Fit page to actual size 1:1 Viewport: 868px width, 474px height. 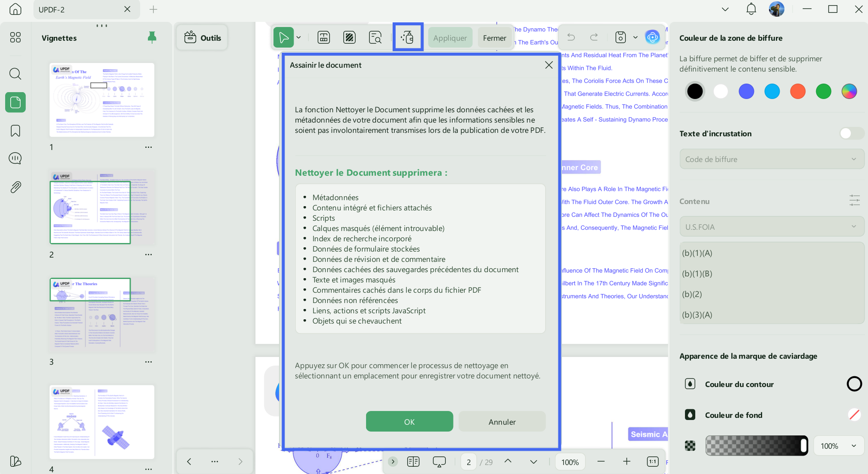click(652, 462)
